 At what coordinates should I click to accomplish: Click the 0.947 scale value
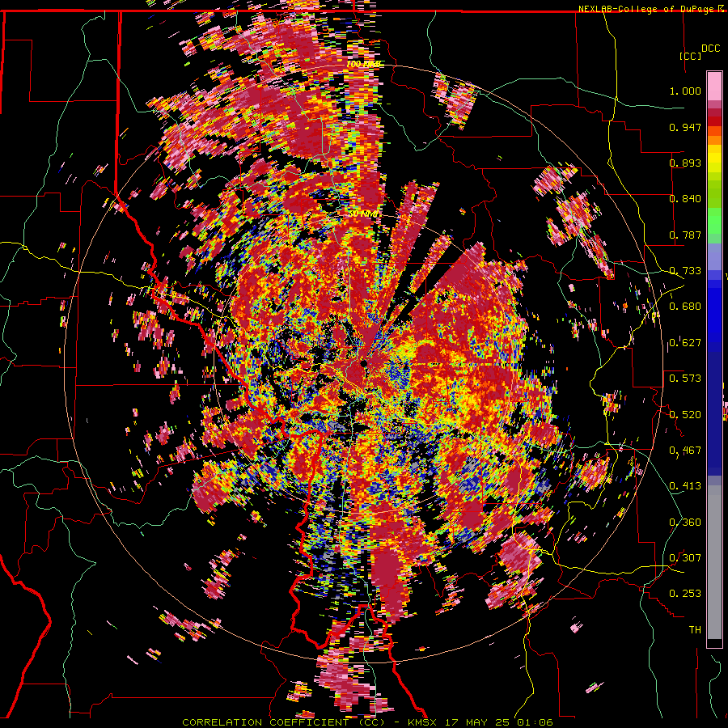coord(685,127)
